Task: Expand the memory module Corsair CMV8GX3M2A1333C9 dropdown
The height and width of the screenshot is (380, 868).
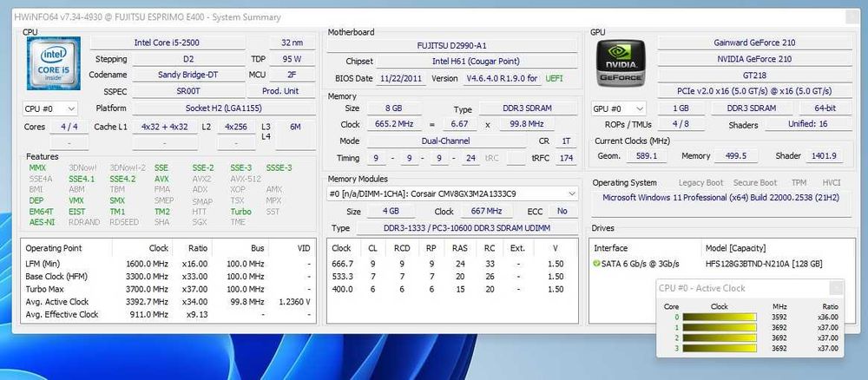Action: (452, 194)
